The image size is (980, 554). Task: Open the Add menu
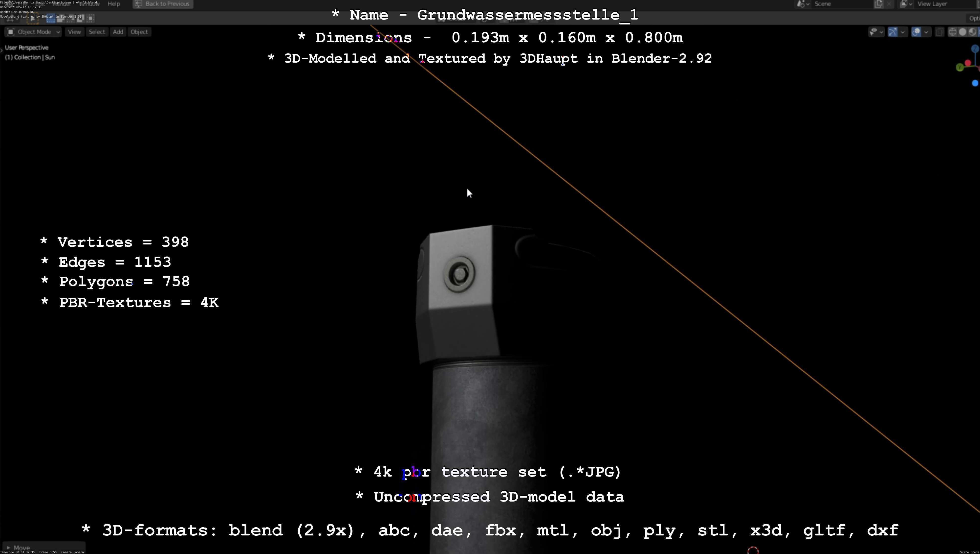118,32
